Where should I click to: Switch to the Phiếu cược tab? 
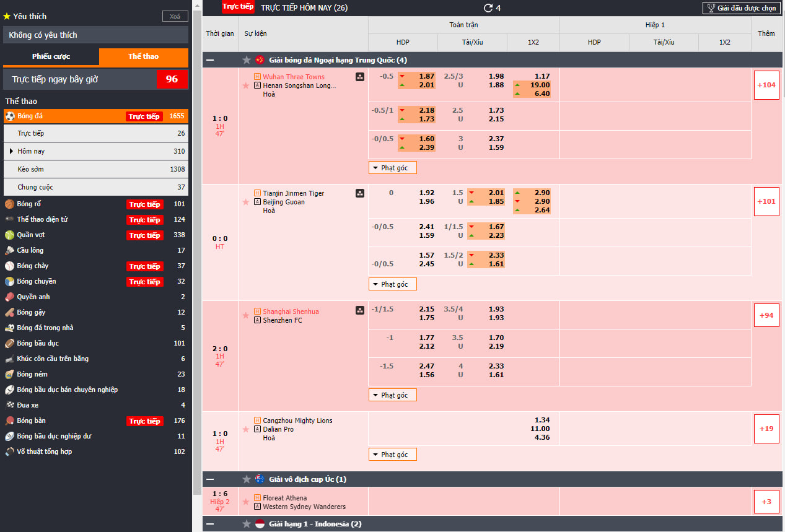(x=51, y=56)
